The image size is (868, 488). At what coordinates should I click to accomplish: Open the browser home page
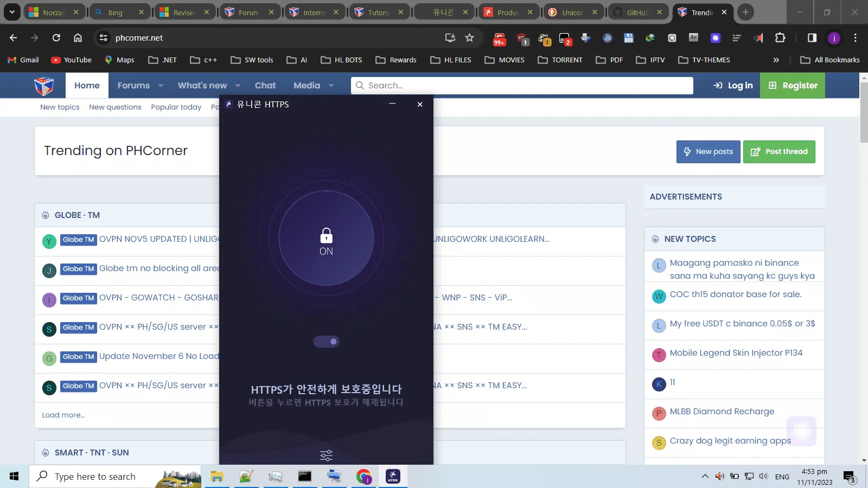[x=78, y=37]
